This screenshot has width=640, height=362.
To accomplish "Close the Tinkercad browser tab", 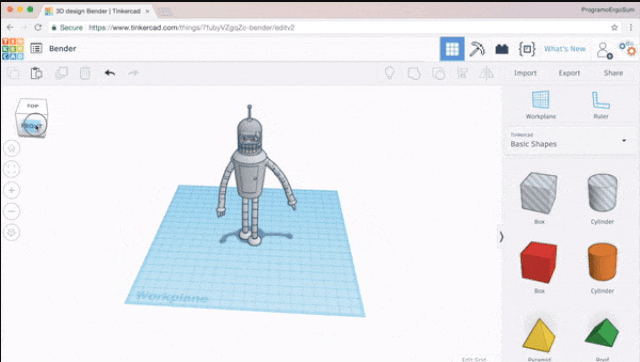I will pyautogui.click(x=147, y=11).
